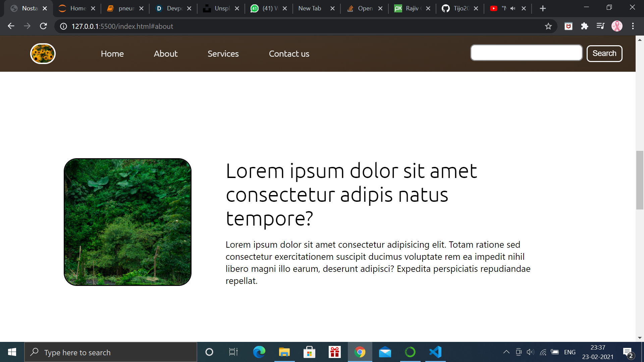
Task: Switch to the GitHub Tijo tab
Action: pos(456,8)
